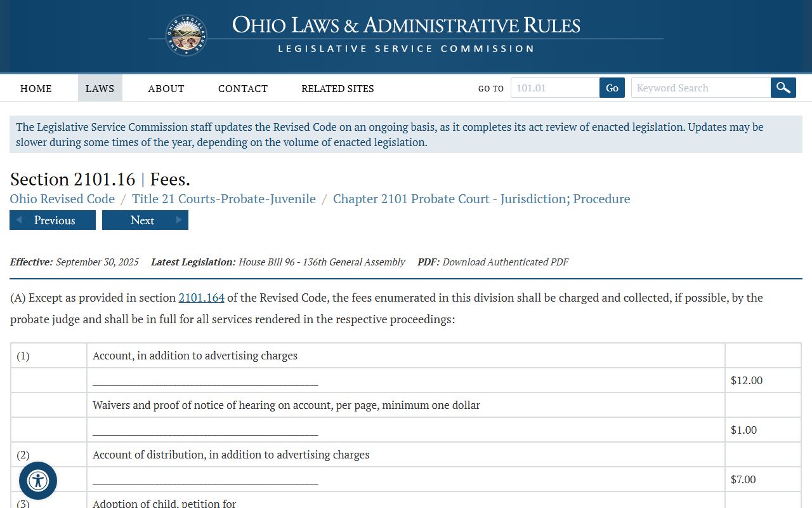Viewport: 812px width, 508px height.
Task: Open House Bill 96 legislation link
Action: click(x=322, y=262)
